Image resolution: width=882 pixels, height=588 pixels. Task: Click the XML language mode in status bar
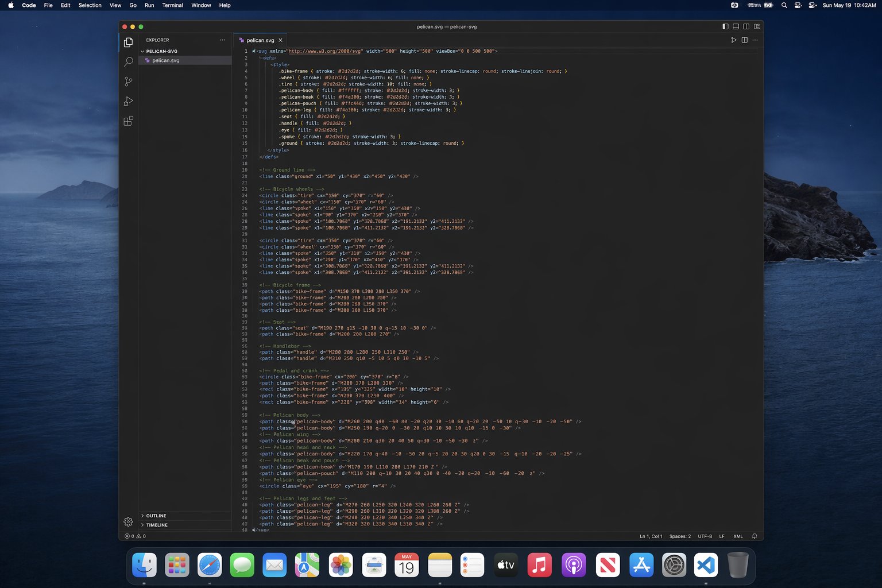[x=738, y=536]
